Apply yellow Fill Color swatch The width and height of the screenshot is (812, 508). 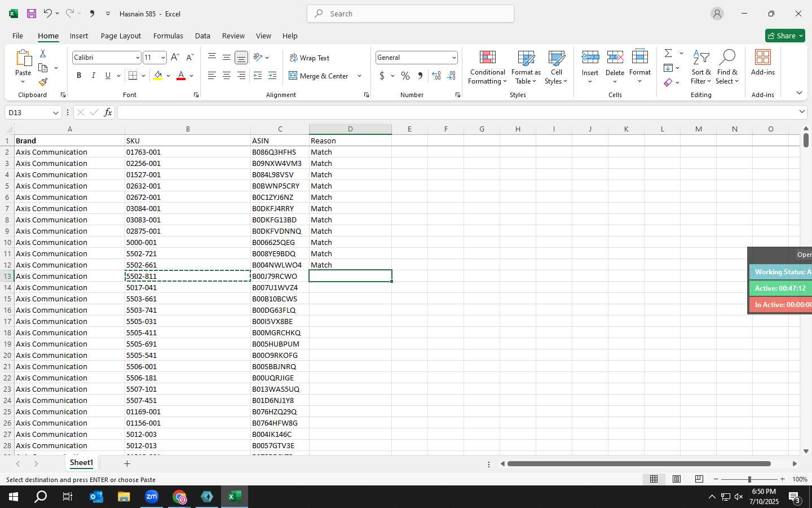pos(158,76)
